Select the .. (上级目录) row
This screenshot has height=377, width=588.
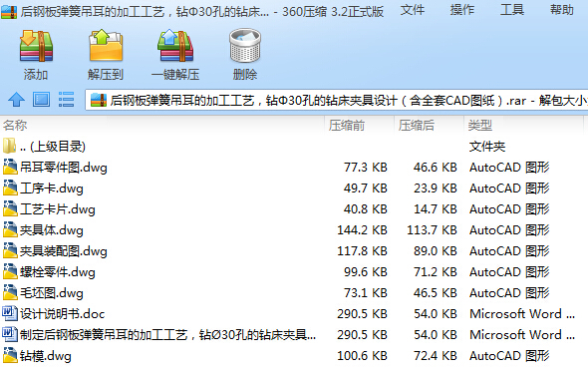click(294, 147)
